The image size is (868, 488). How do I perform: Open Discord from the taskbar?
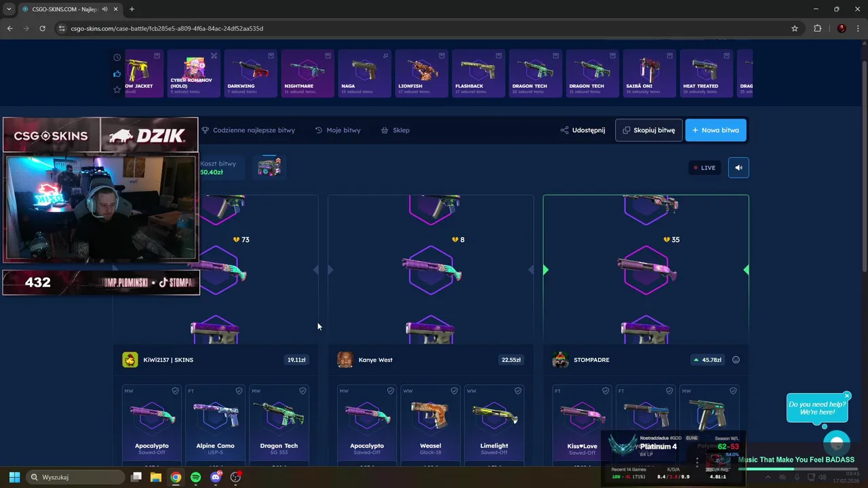[216, 477]
